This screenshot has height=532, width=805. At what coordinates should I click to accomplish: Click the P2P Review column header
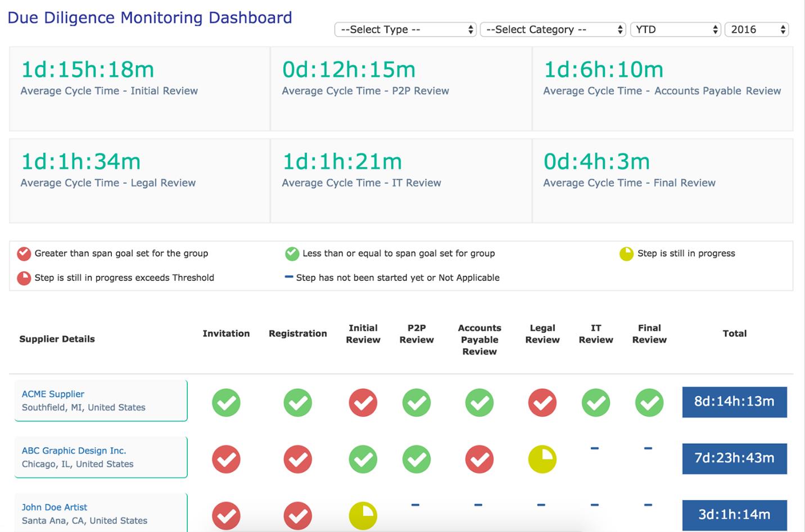click(x=417, y=334)
